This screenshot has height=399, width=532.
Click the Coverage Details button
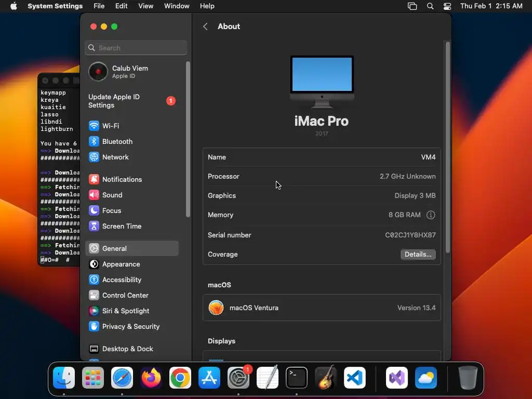[418, 255]
